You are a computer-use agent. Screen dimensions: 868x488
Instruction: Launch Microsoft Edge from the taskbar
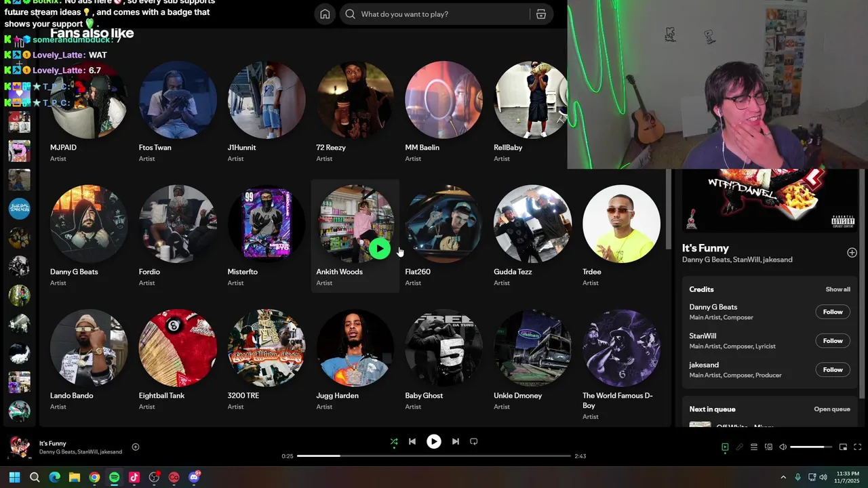(x=55, y=477)
